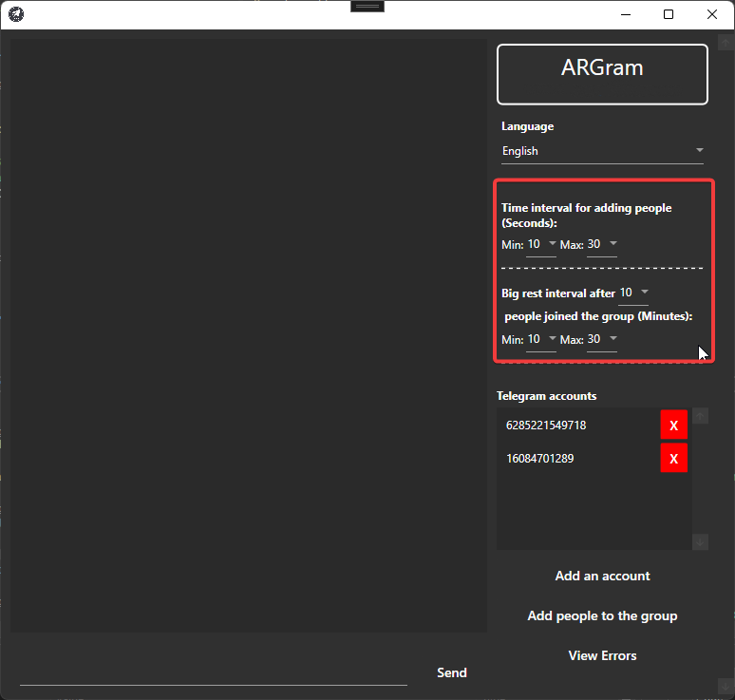Viewport: 735px width, 700px height.
Task: Click the ARGram app icon in title bar
Action: click(x=16, y=14)
